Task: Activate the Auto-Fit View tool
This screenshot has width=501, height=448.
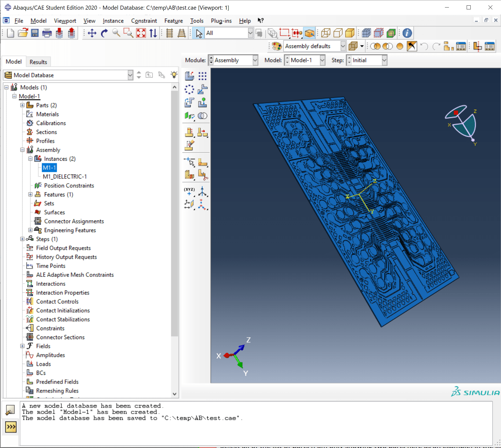Action: pos(141,33)
